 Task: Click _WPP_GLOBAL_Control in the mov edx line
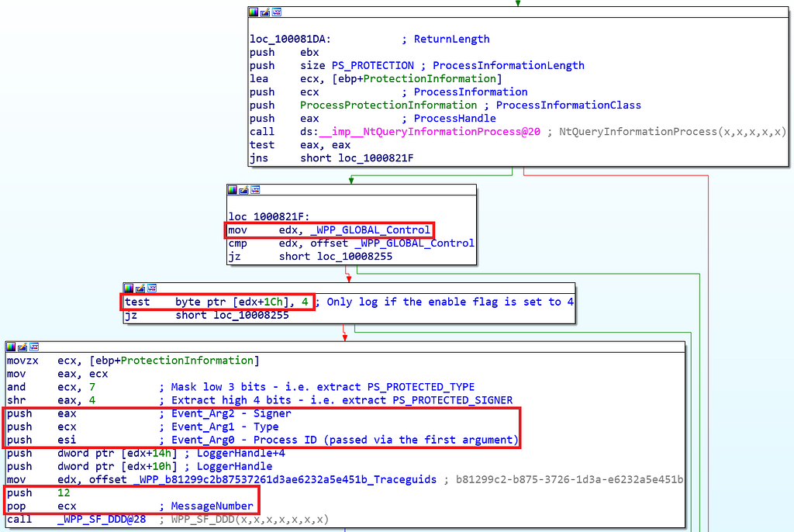tap(370, 230)
